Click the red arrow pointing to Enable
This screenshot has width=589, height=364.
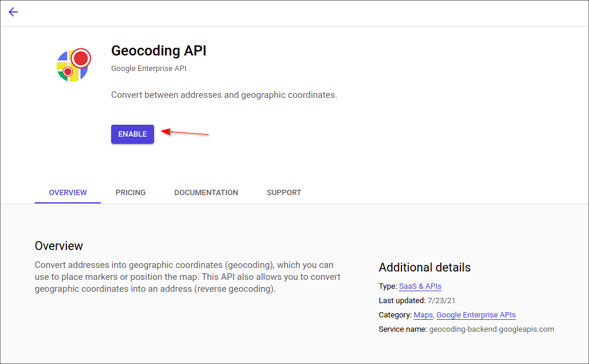click(185, 132)
